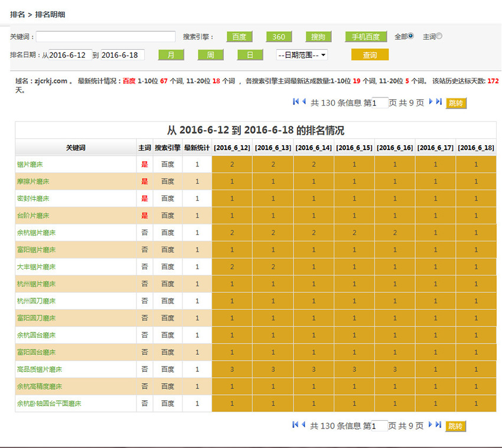The image size is (502, 448).
Task: Go to first page using pager above table
Action: coord(296,102)
